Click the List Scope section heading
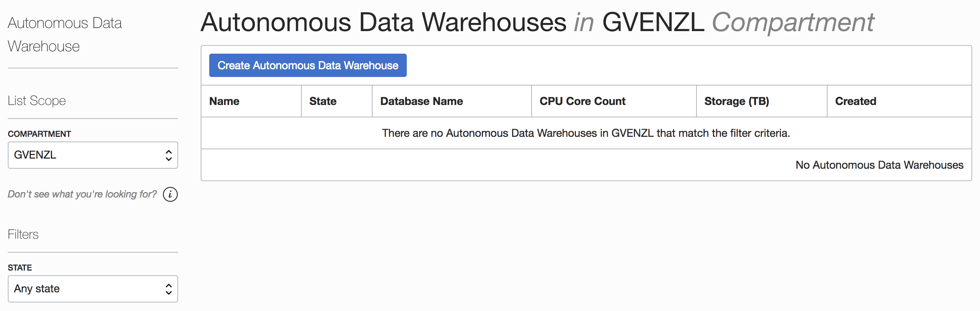The width and height of the screenshot is (980, 311). tap(37, 101)
